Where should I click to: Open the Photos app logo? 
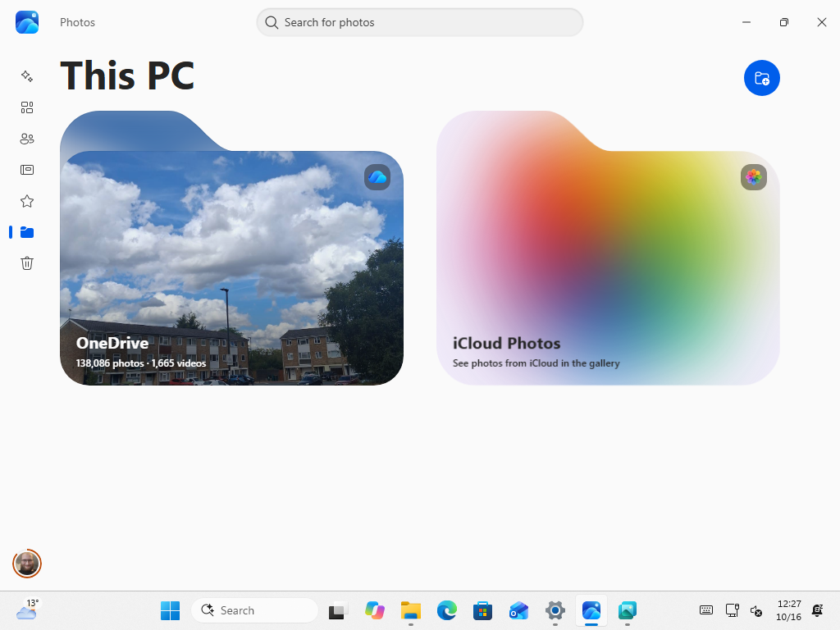[x=27, y=22]
